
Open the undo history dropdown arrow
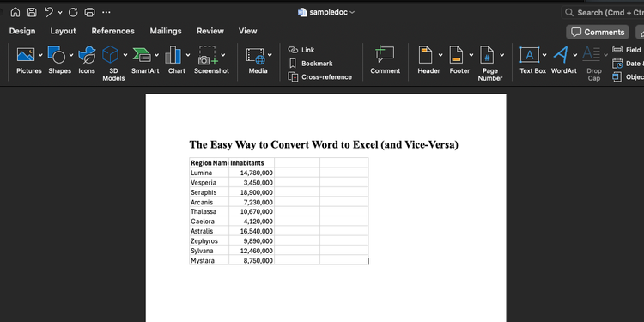[60, 13]
